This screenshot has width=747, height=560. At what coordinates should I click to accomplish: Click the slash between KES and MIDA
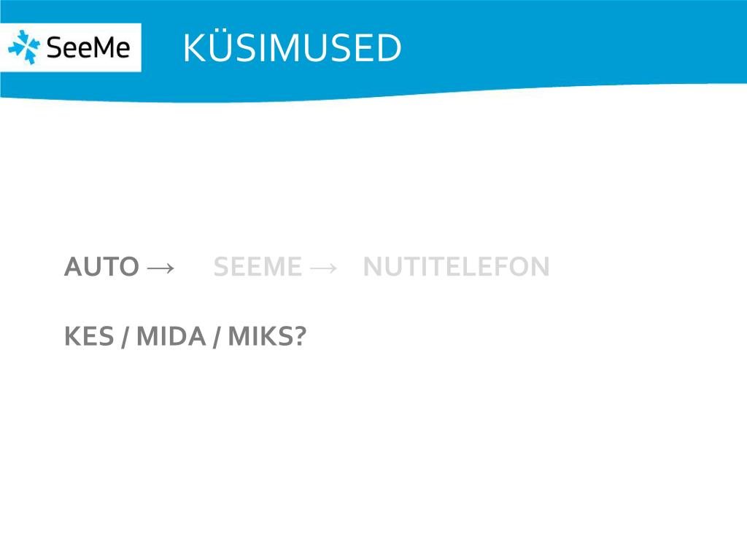pos(125,337)
